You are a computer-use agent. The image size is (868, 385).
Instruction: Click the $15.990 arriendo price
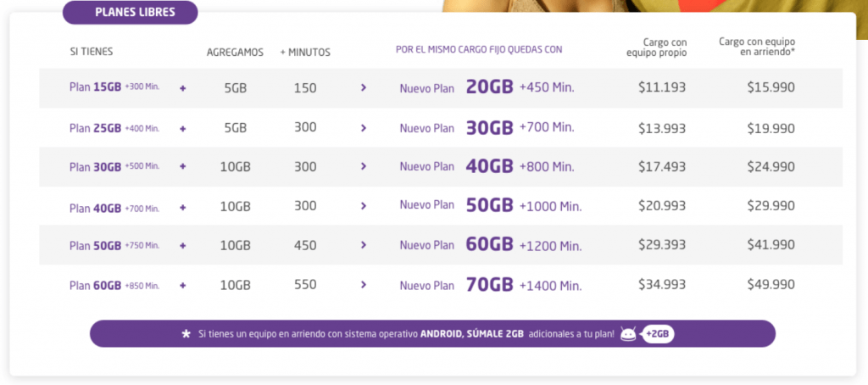click(771, 87)
